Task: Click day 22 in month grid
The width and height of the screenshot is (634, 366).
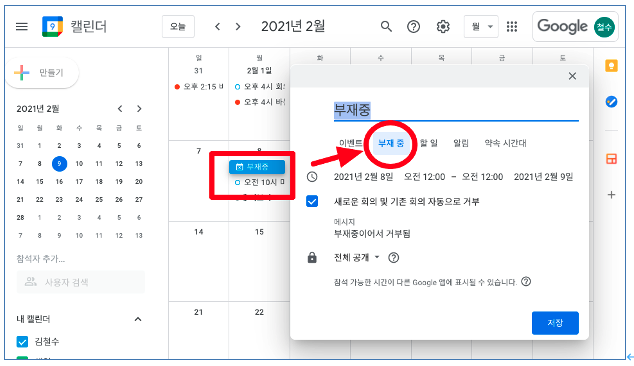Action: coord(259,312)
